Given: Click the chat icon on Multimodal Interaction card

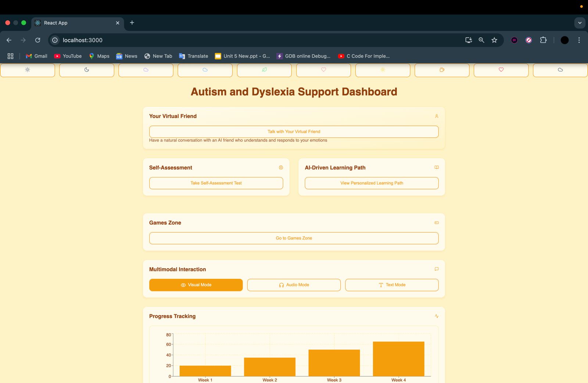Looking at the screenshot, I should [x=437, y=269].
